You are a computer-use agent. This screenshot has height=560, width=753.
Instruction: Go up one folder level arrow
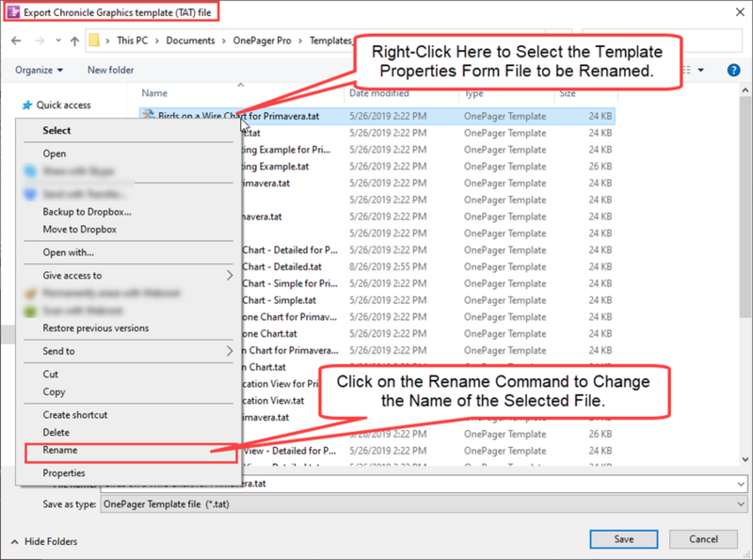[x=74, y=40]
